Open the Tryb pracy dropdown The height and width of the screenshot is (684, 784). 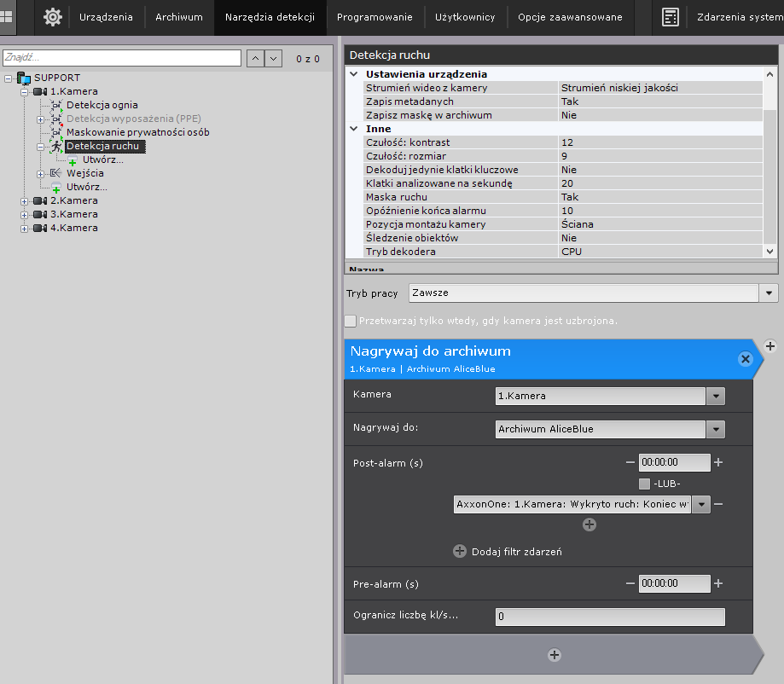[x=769, y=293]
